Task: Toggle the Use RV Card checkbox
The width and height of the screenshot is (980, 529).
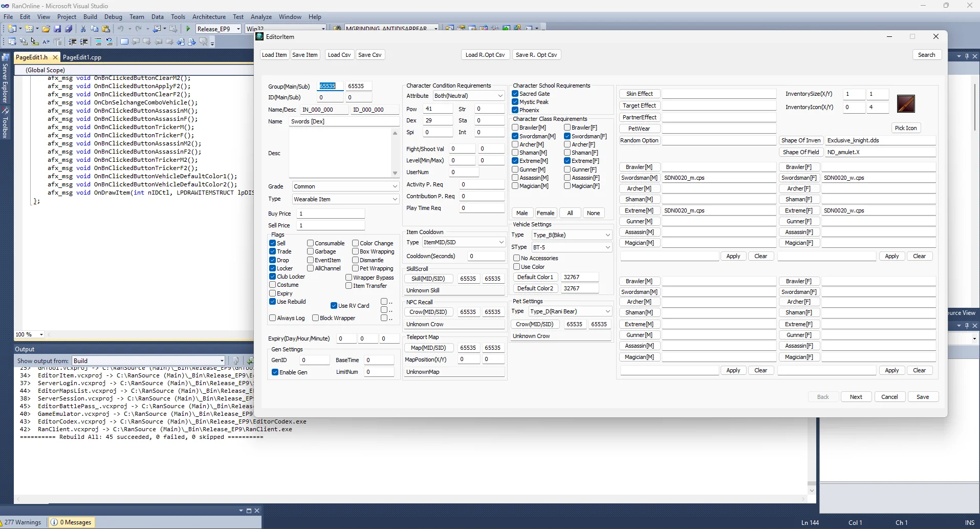Action: coord(334,306)
